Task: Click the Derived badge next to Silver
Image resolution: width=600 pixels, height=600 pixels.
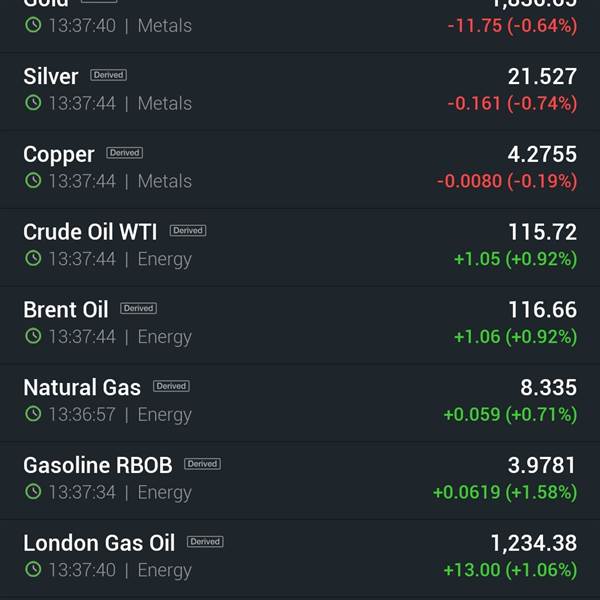Action: [x=108, y=75]
